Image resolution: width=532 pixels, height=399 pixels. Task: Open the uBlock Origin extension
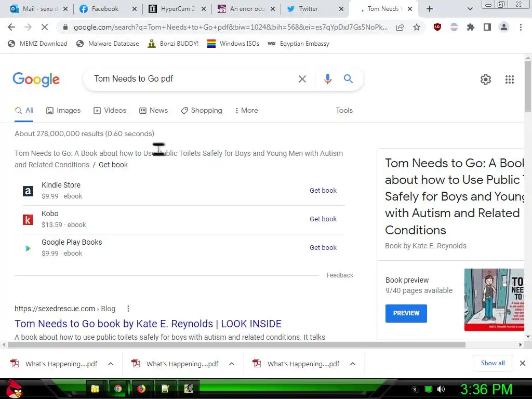(x=437, y=27)
